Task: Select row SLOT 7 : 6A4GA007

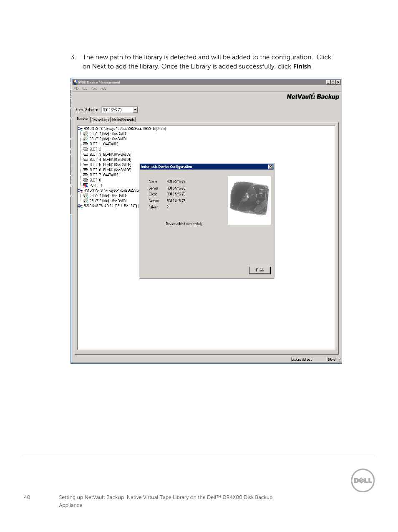Action: click(x=104, y=175)
